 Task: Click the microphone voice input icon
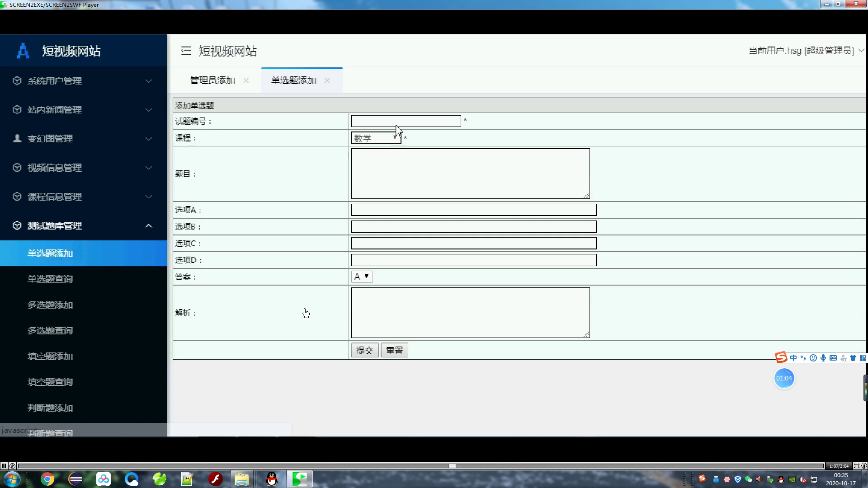pyautogui.click(x=823, y=358)
